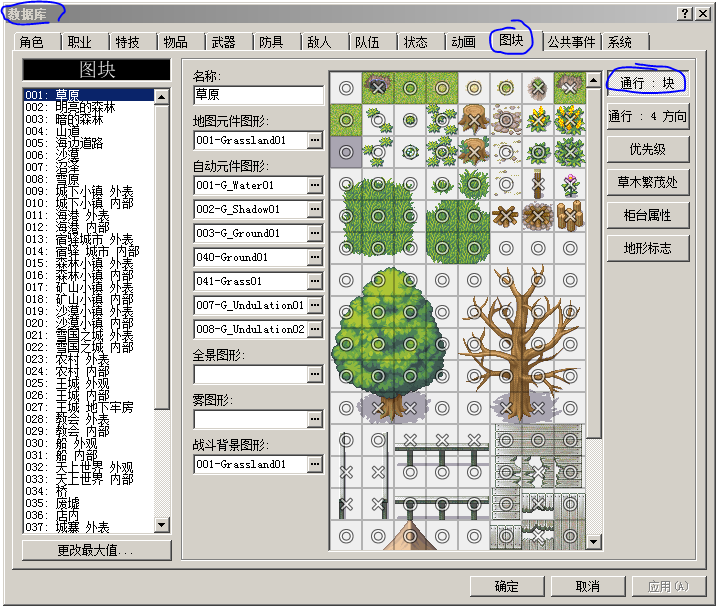Select the 柜台属性 mode button
The image size is (716, 606).
pos(648,215)
